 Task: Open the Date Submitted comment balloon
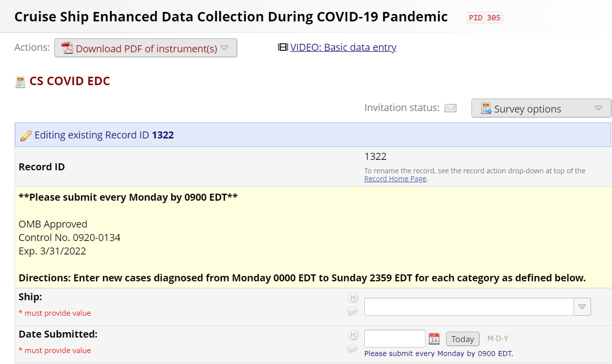tap(352, 348)
